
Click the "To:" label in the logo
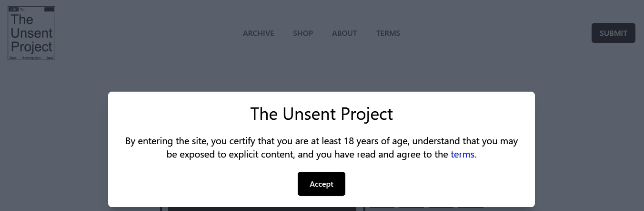(22, 9)
